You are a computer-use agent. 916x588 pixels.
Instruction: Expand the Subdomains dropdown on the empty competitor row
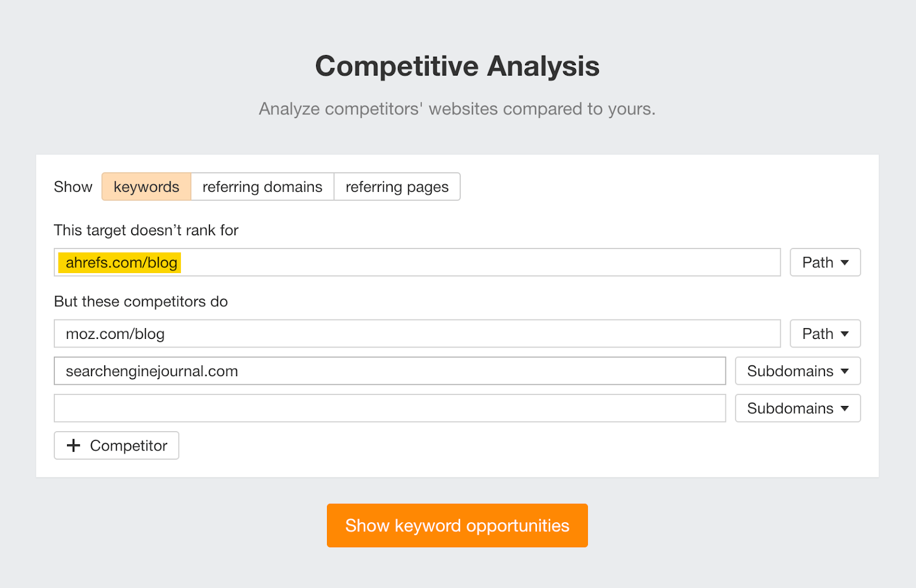click(797, 408)
